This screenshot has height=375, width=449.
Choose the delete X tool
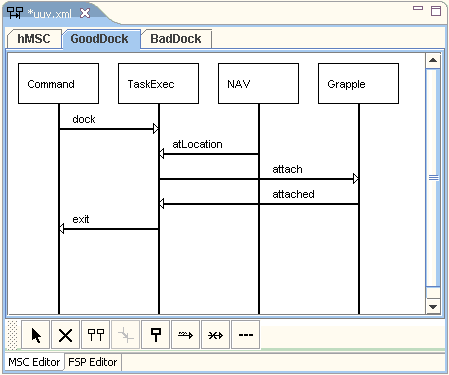65,335
